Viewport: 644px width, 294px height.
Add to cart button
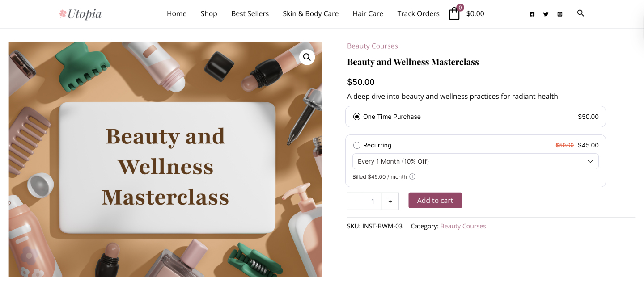click(435, 201)
